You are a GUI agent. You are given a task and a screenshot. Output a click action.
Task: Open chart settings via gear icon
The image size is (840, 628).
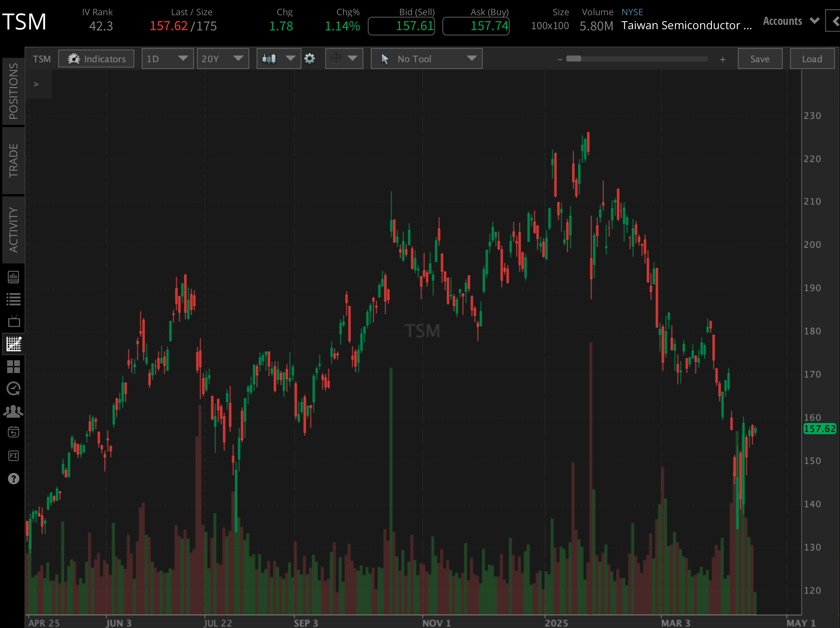310,58
